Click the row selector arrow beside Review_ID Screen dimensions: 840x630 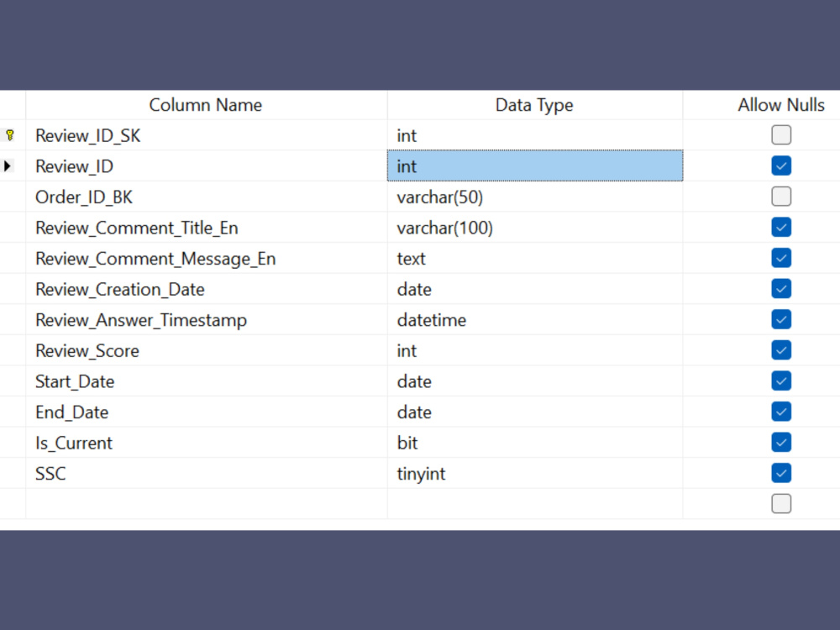click(x=8, y=166)
